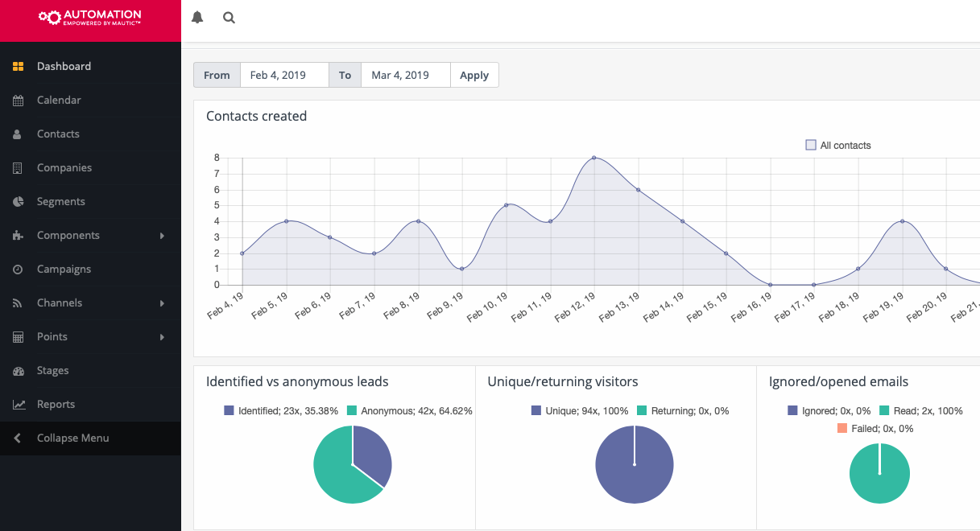Toggle the All contacts legend box
980x531 pixels.
(x=811, y=146)
